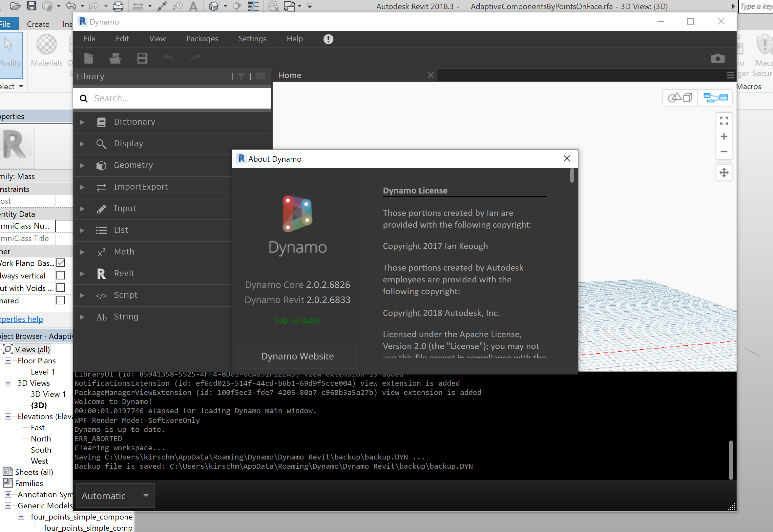
Task: Click the Dynamo save icon
Action: pyautogui.click(x=142, y=58)
